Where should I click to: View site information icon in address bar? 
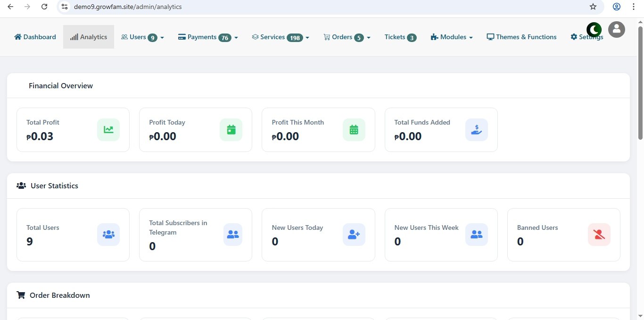[65, 7]
